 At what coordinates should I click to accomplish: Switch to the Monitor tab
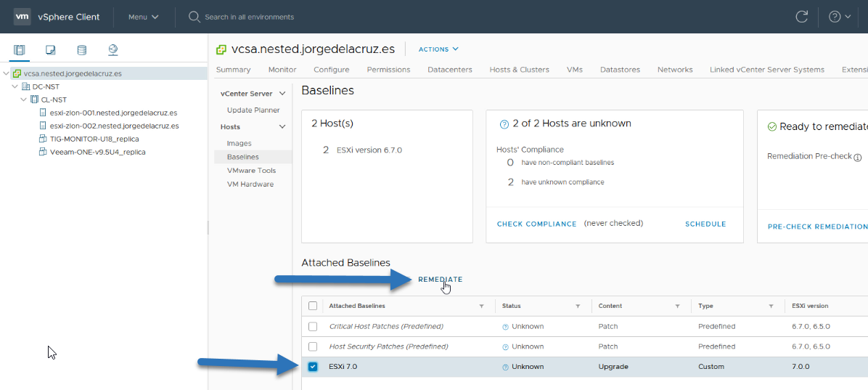(282, 70)
